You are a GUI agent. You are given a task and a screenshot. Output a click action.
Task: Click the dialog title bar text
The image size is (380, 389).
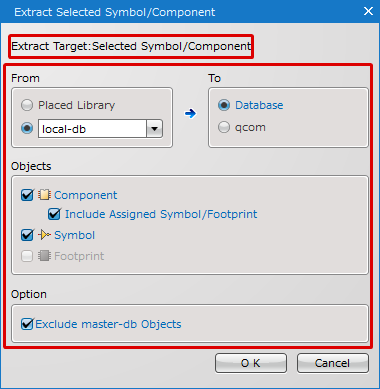pos(115,12)
